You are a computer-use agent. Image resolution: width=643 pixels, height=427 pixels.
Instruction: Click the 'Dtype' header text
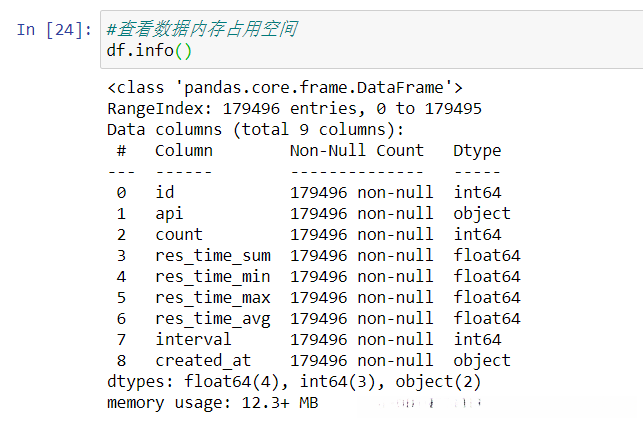477,151
